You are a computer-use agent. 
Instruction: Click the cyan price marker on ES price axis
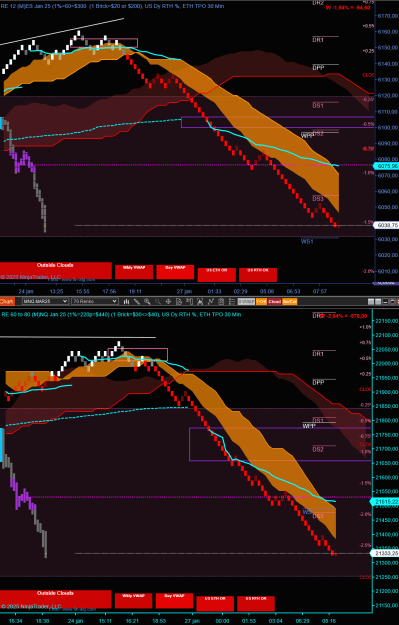coord(386,166)
